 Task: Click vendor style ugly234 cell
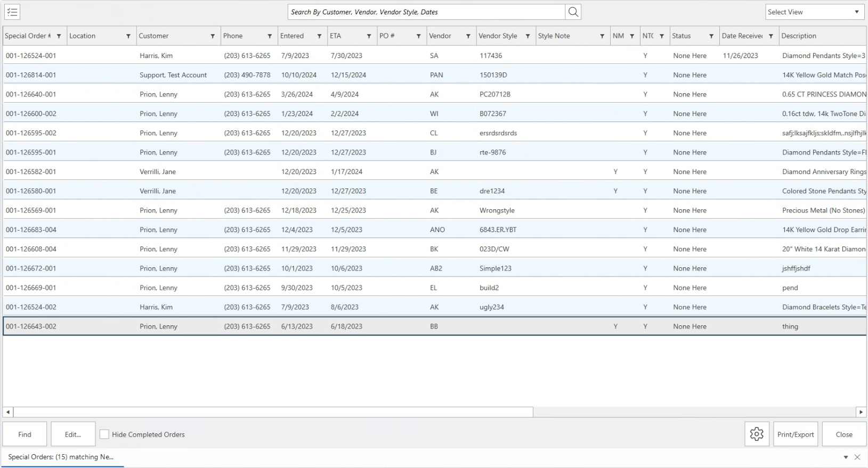[x=492, y=307]
